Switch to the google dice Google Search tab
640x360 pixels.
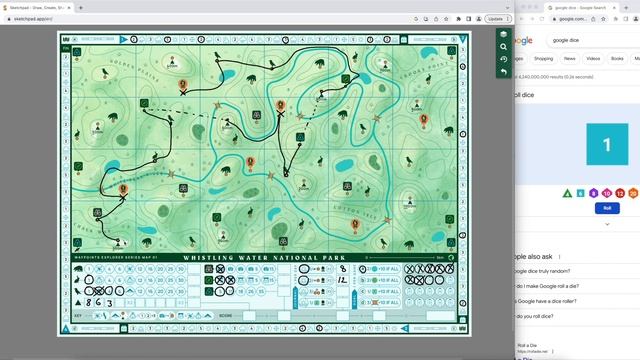click(582, 8)
